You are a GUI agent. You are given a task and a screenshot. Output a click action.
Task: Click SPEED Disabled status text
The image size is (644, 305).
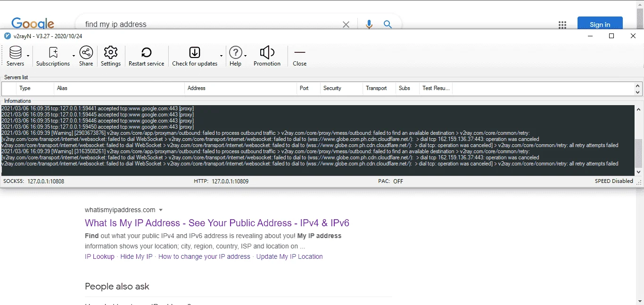(x=614, y=181)
